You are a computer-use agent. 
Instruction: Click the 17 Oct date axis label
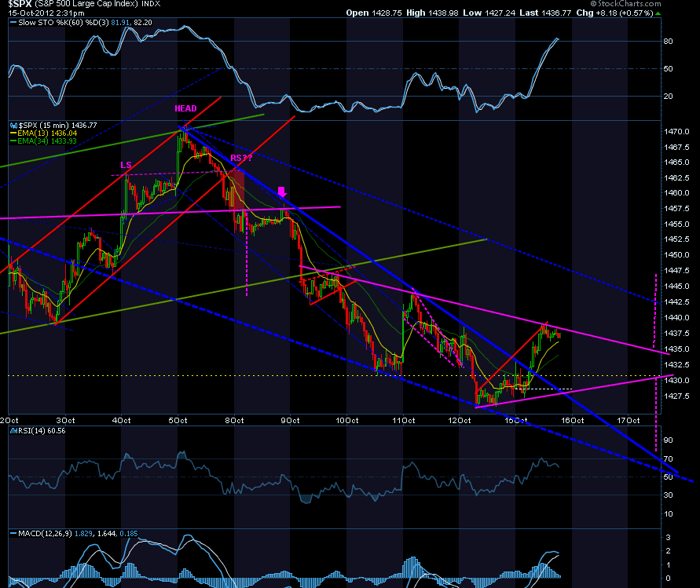tap(629, 421)
